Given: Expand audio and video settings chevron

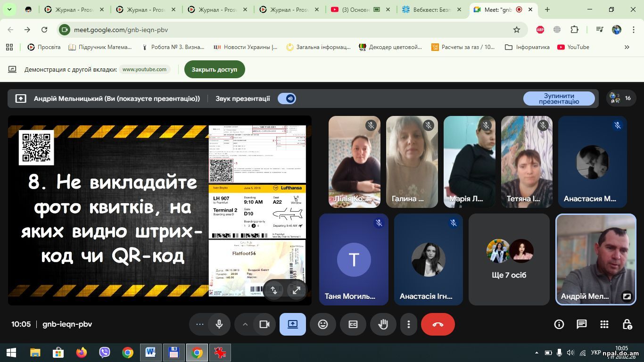Looking at the screenshot, I should point(245,324).
